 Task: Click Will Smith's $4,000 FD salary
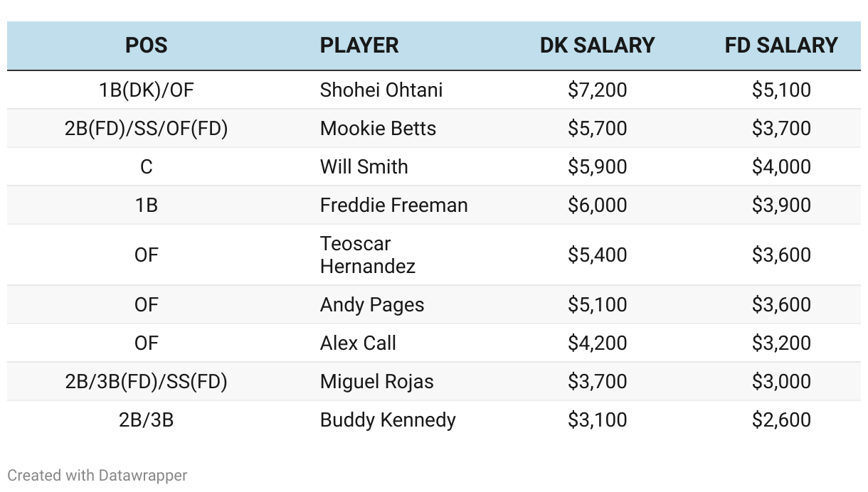[x=781, y=166]
